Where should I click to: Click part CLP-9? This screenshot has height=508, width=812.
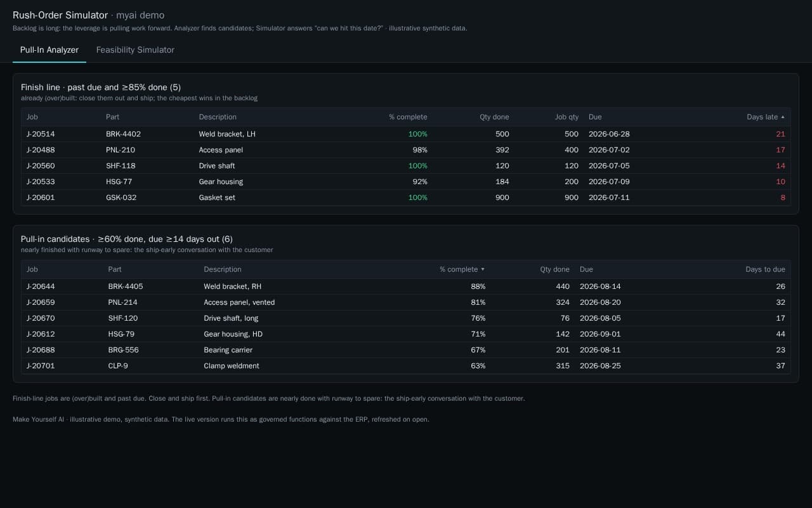118,366
